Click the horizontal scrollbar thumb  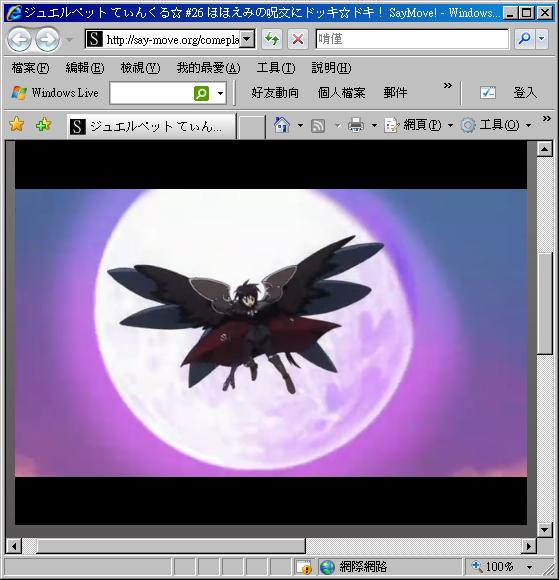tap(171, 546)
